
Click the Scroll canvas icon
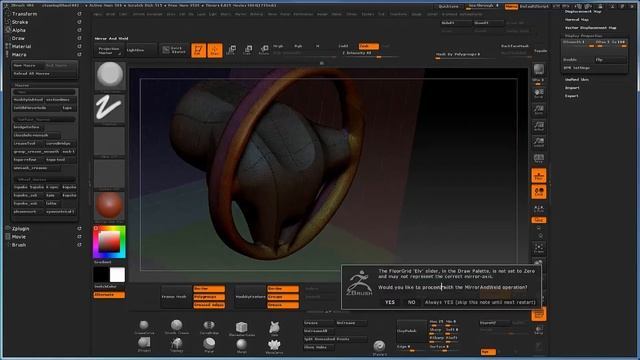[539, 93]
